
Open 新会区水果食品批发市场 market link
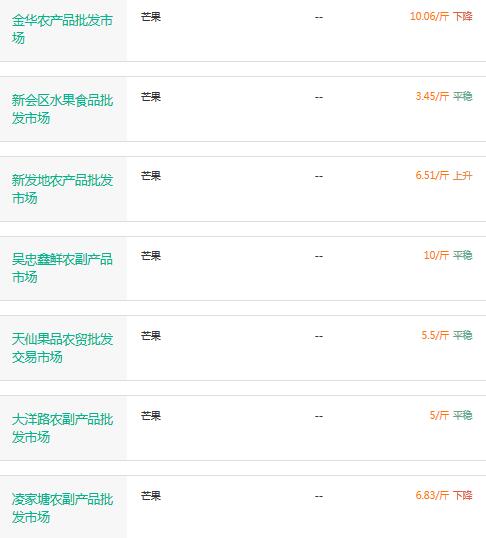point(62,109)
